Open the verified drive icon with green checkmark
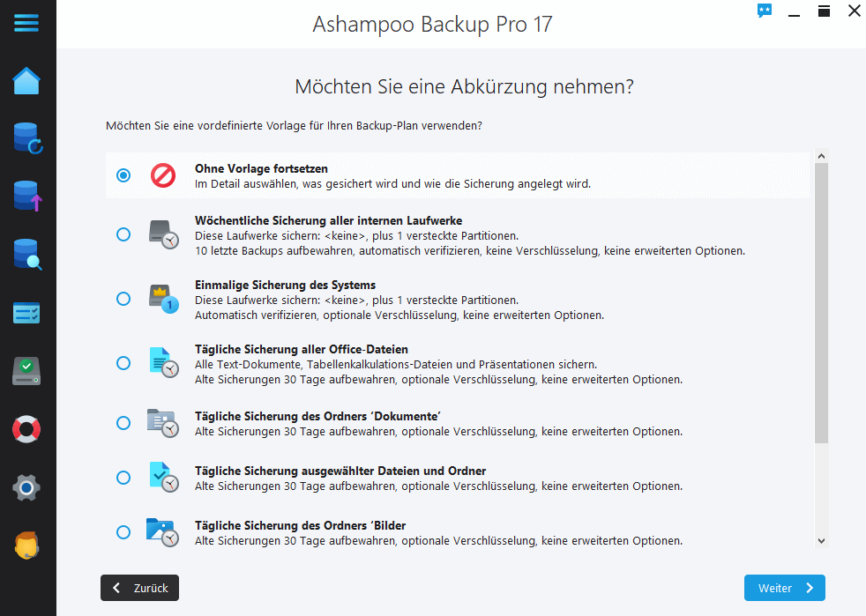This screenshot has height=616, width=866. pyautogui.click(x=27, y=371)
